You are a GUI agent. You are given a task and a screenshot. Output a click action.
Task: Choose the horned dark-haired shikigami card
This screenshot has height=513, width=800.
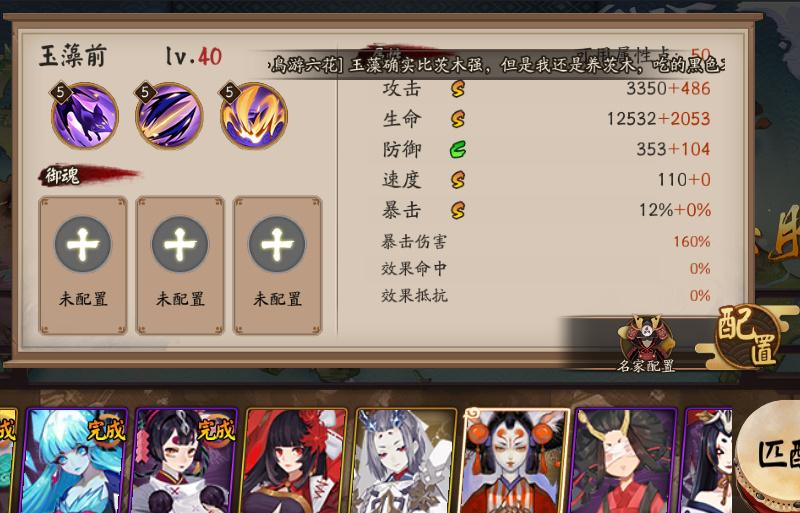624,460
